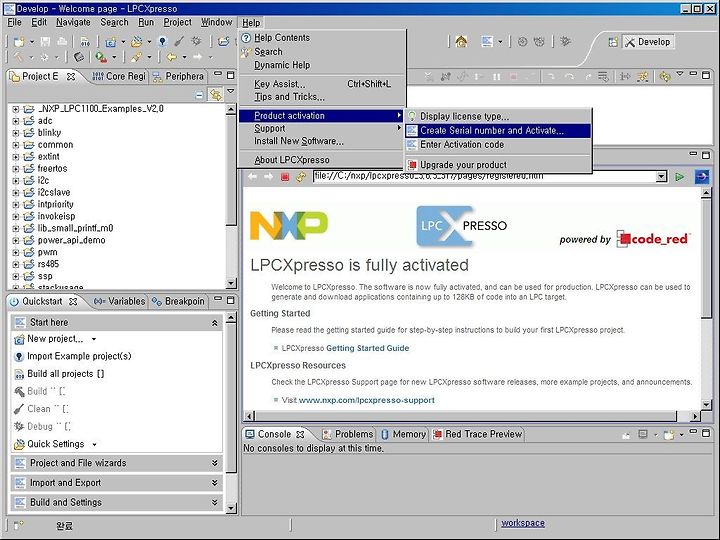Screen dimensions: 720x540
Task: Select the power_api_demo project
Action: pos(71,240)
